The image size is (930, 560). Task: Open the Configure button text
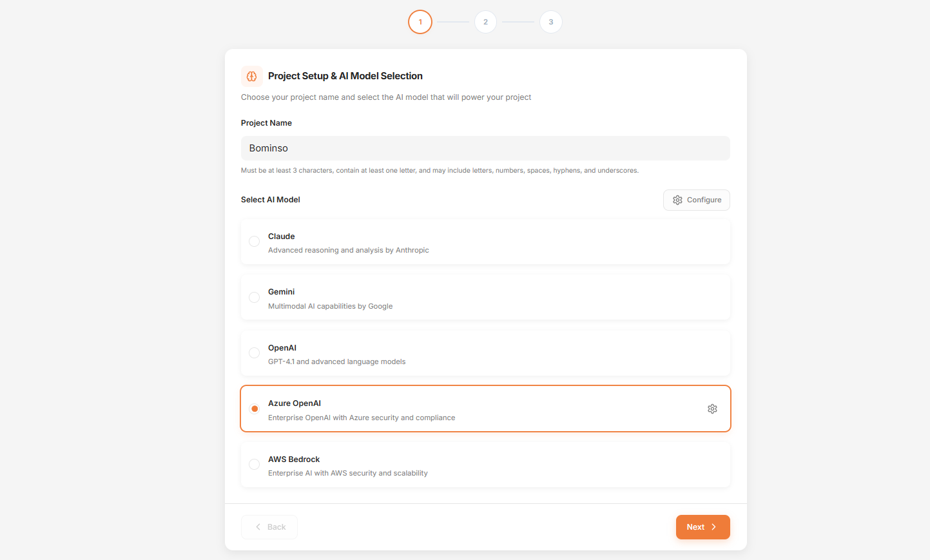704,200
